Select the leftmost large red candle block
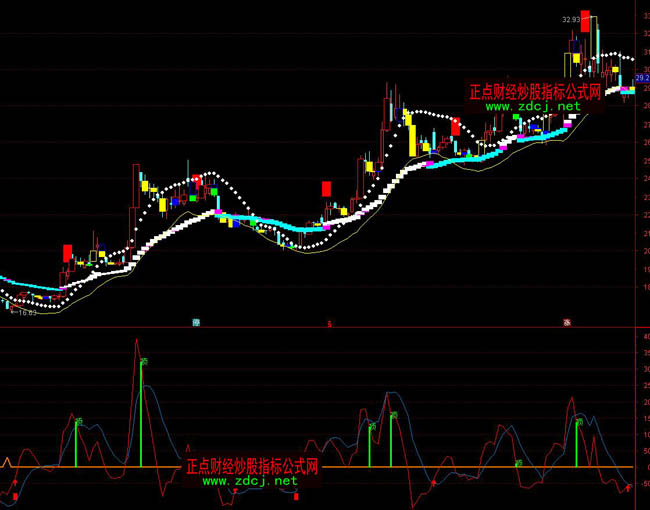Image resolution: width=650 pixels, height=510 pixels. 67,252
